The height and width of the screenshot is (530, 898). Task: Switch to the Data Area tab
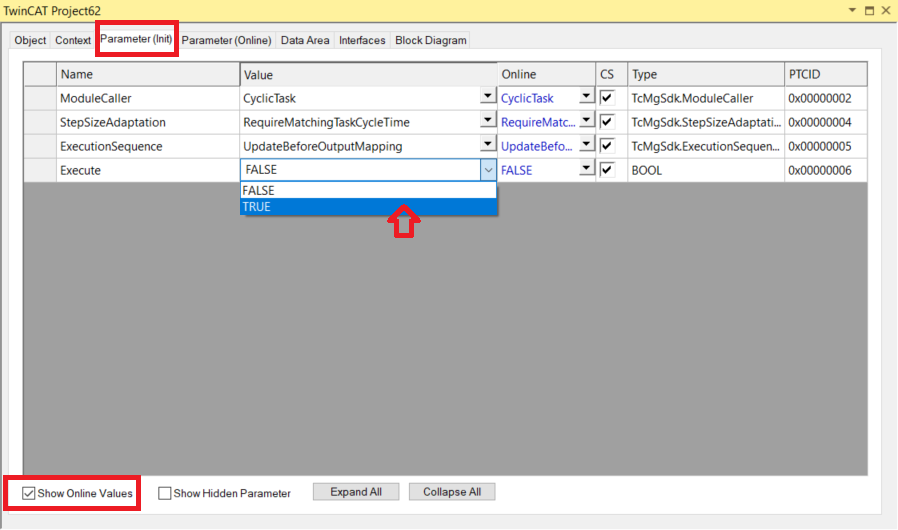[x=305, y=40]
